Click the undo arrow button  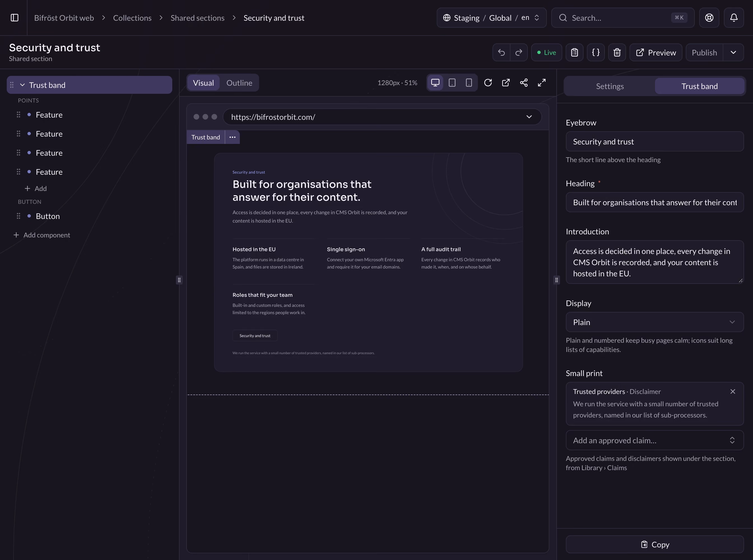coord(501,53)
